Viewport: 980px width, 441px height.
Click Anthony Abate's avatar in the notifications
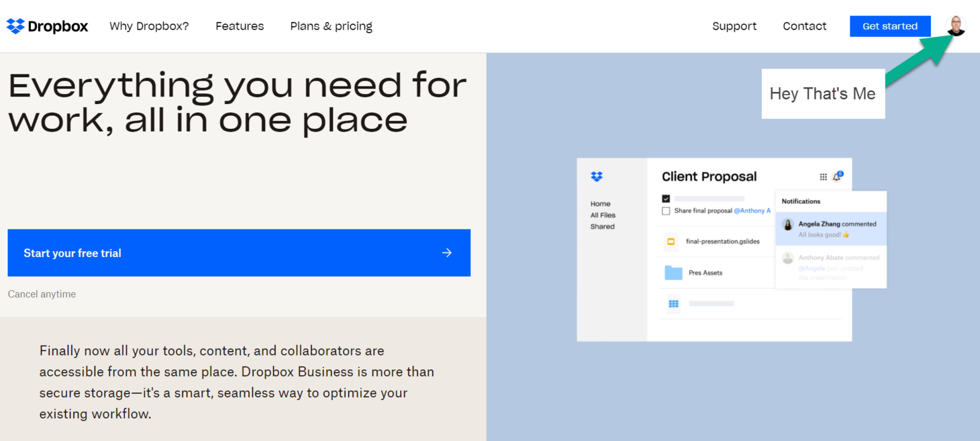coord(788,258)
